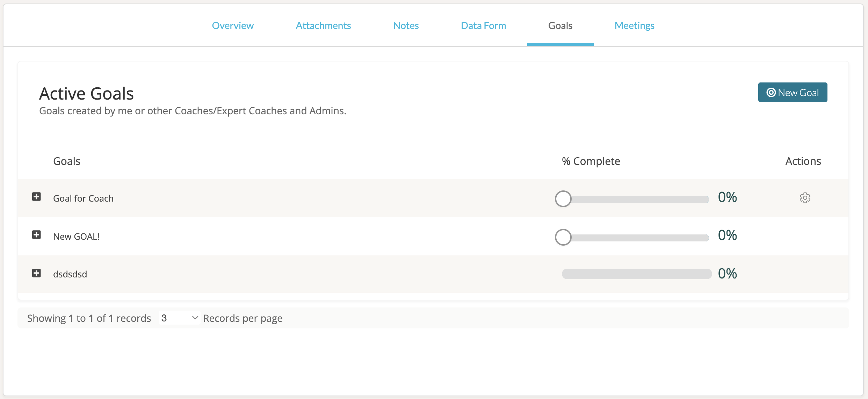
Task: Go to the Notes tab
Action: [406, 26]
